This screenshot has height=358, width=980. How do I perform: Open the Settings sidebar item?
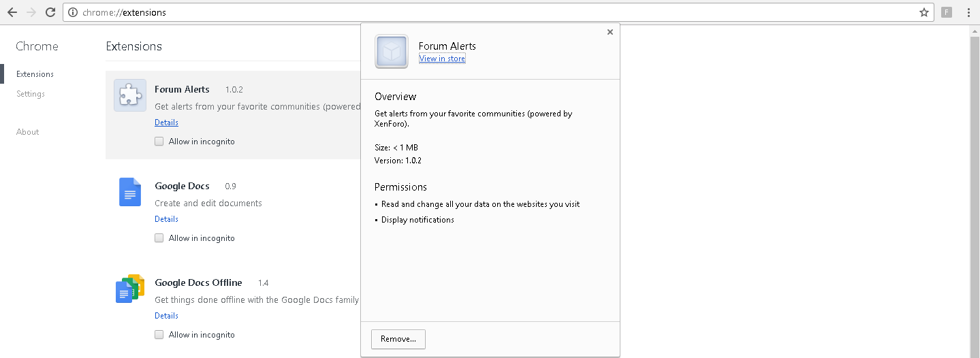[x=31, y=94]
